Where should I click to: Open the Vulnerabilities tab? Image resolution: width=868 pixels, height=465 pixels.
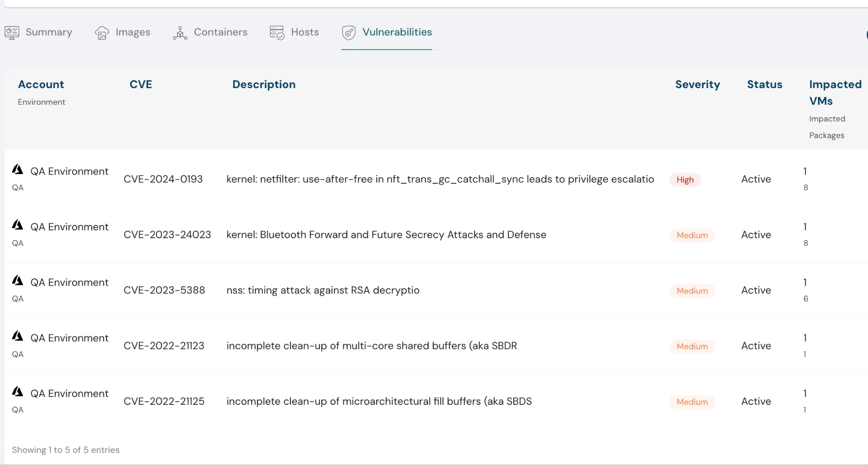(x=398, y=32)
